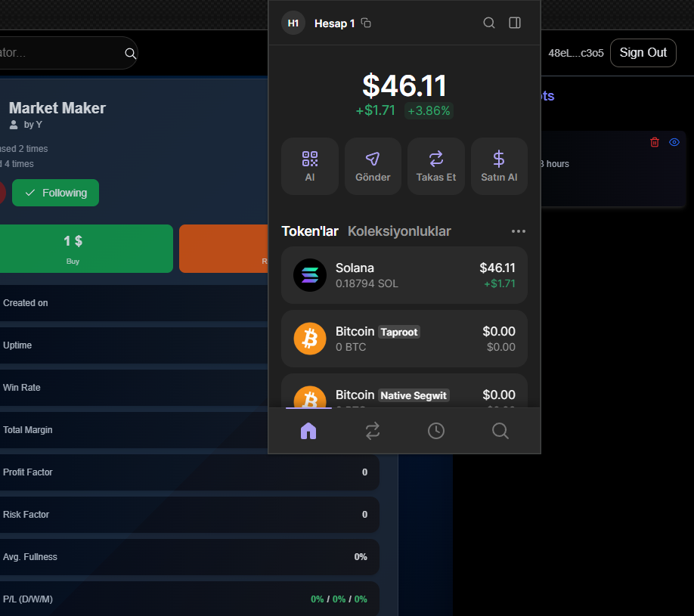Screen dimensions: 694x616
Task: Open the activity history clock tab
Action: [436, 431]
